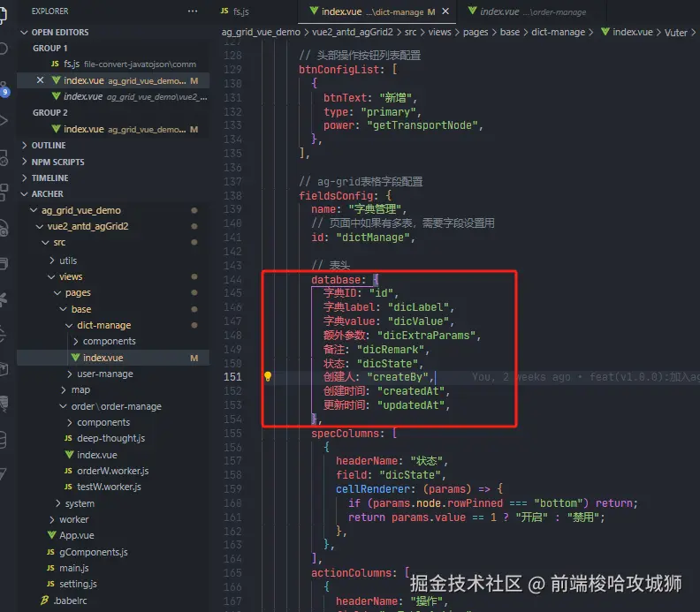This screenshot has height=612, width=700.
Task: Click the JS icon beside testW.worker.js
Action: pos(68,487)
